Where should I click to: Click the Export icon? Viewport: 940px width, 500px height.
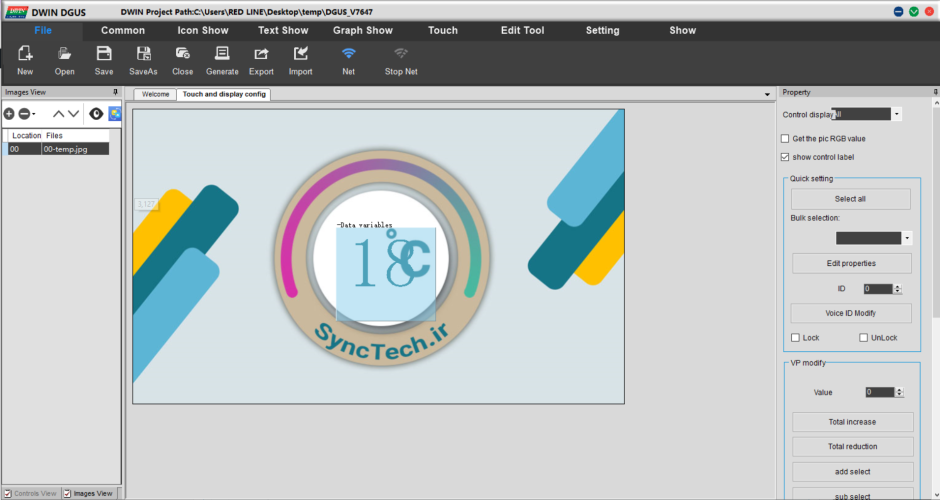[261, 54]
